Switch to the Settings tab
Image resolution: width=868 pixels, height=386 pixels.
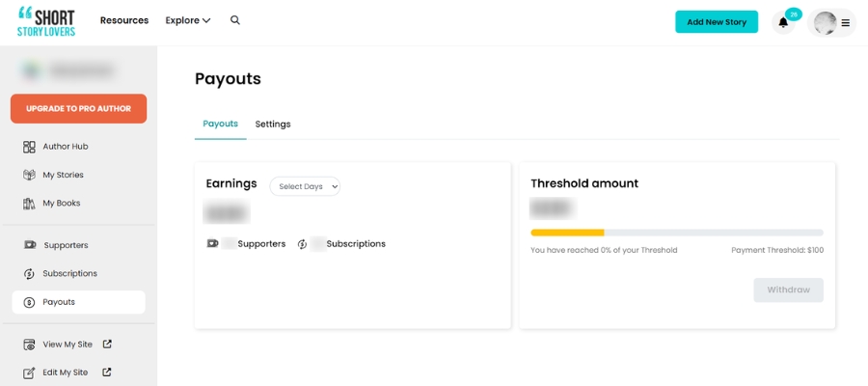click(x=273, y=124)
